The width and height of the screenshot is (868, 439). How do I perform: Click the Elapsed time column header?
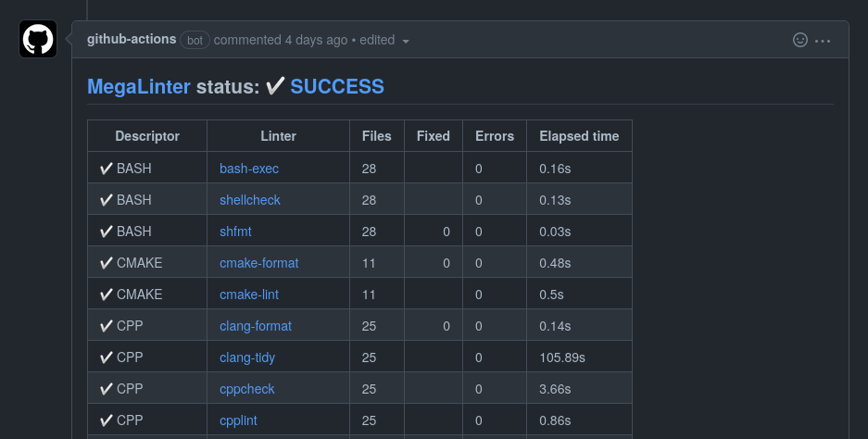click(579, 136)
